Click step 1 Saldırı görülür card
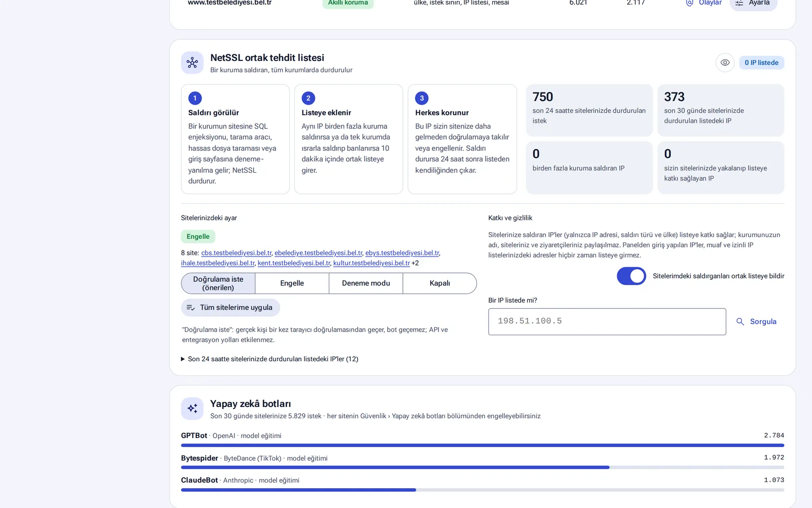The width and height of the screenshot is (812, 508). 235,139
